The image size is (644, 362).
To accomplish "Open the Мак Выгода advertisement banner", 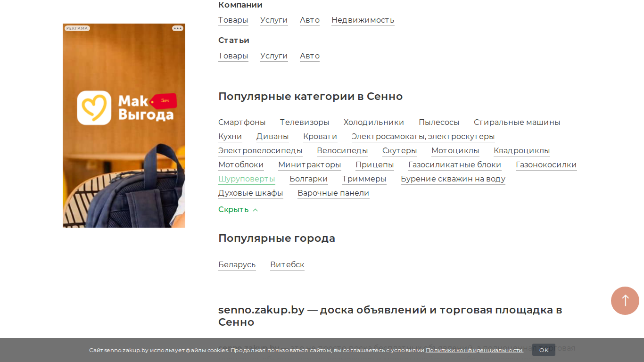I will click(124, 125).
